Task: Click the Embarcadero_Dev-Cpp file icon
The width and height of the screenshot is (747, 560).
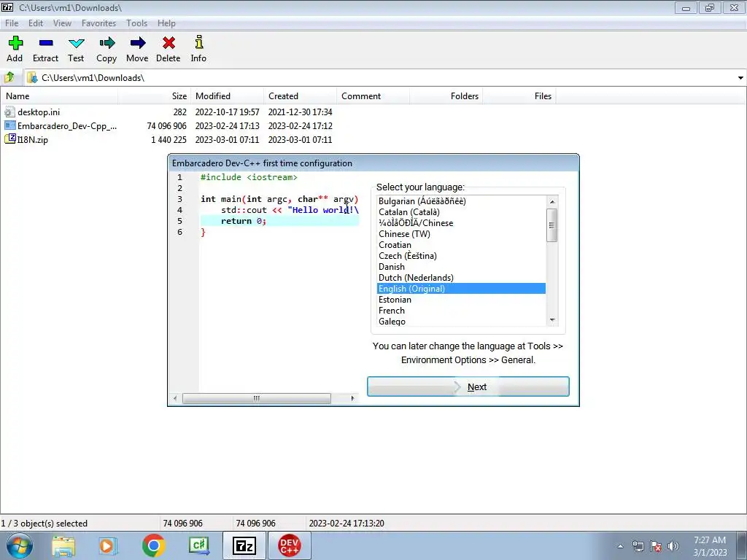Action: (9, 125)
